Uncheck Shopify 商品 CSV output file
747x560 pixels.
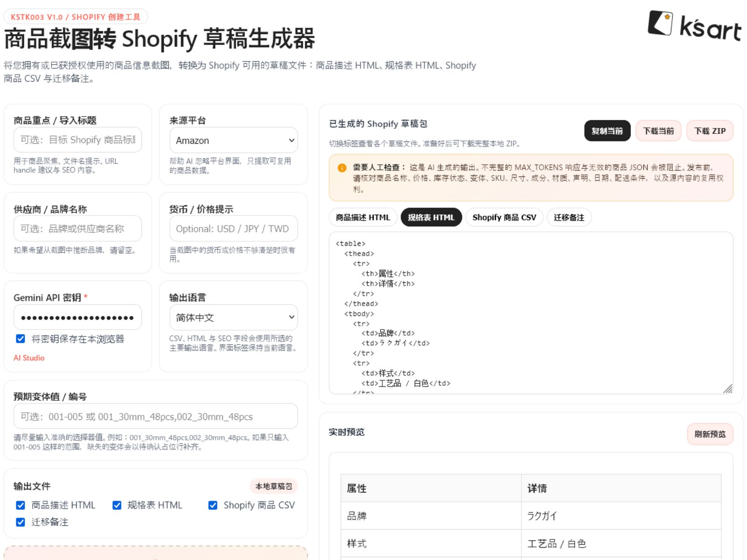coord(213,505)
